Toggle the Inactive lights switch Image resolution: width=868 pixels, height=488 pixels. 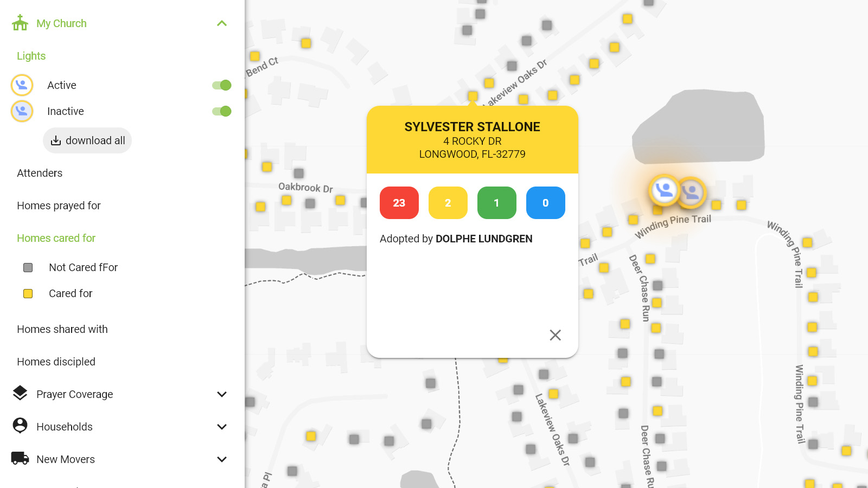point(222,111)
